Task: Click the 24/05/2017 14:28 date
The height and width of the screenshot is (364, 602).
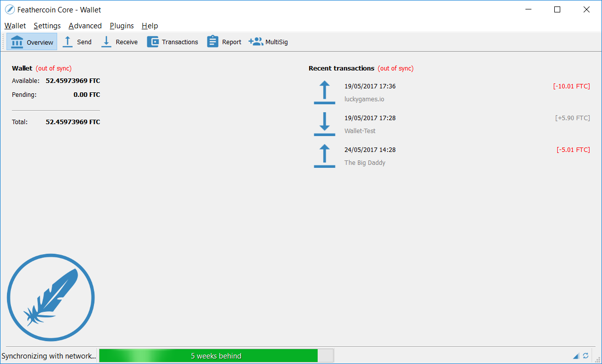Action: coord(370,150)
